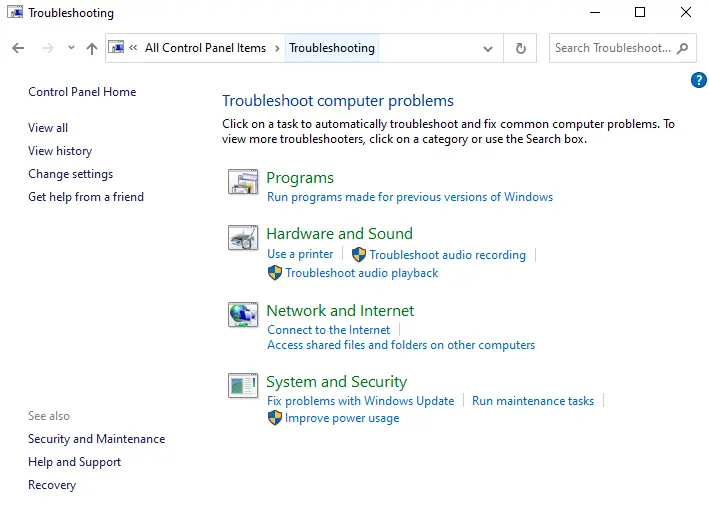Viewport: 709px width, 510px height.
Task: Click the Network and Internet globe icon
Action: [243, 314]
